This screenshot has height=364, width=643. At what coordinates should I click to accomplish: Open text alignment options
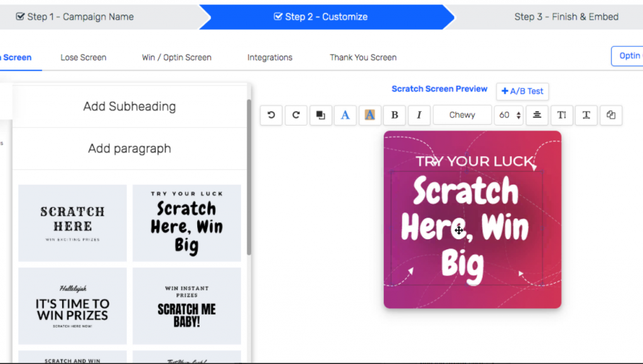coord(537,115)
